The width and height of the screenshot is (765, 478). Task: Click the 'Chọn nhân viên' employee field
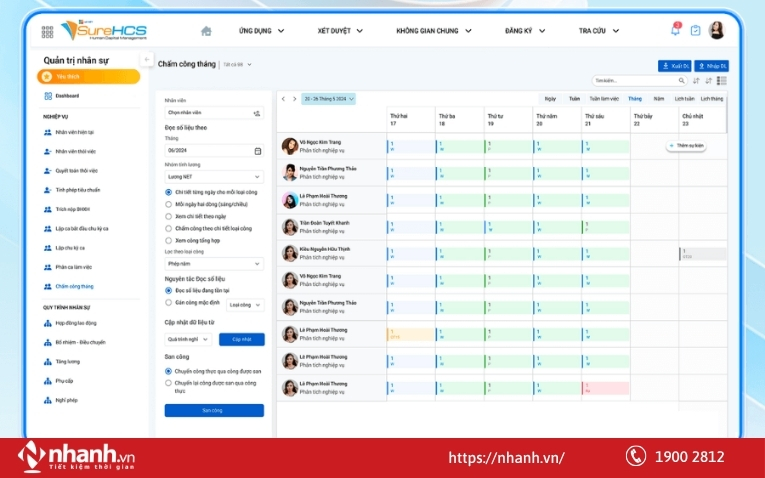click(213, 113)
